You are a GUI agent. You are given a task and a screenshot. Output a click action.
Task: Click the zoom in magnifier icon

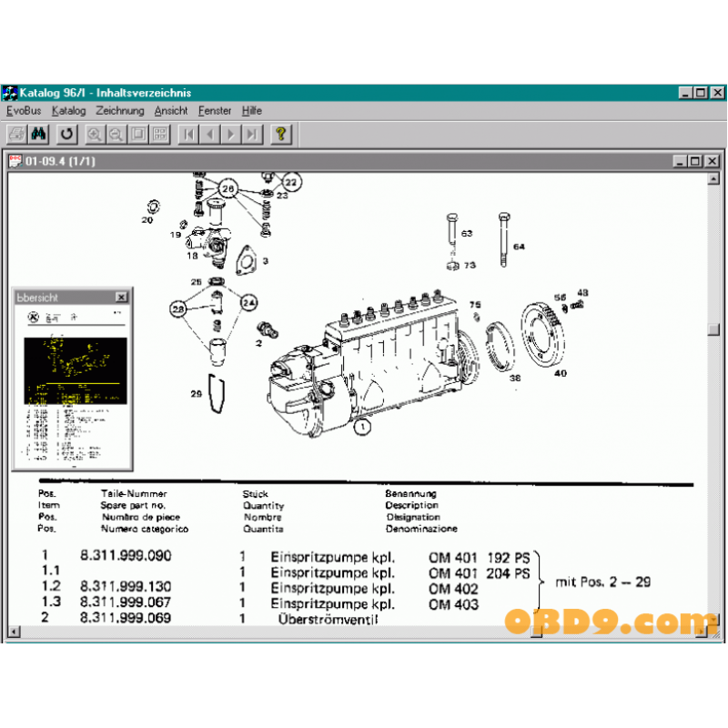click(95, 135)
